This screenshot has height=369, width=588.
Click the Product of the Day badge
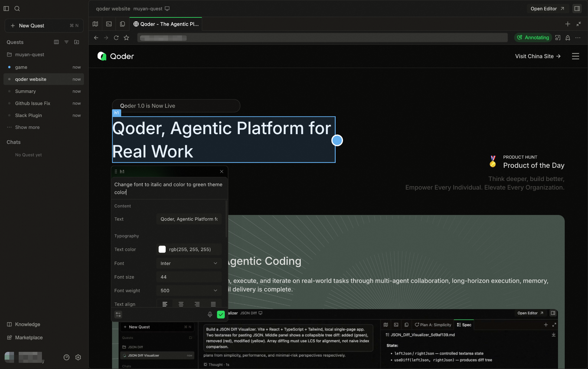[x=527, y=162]
